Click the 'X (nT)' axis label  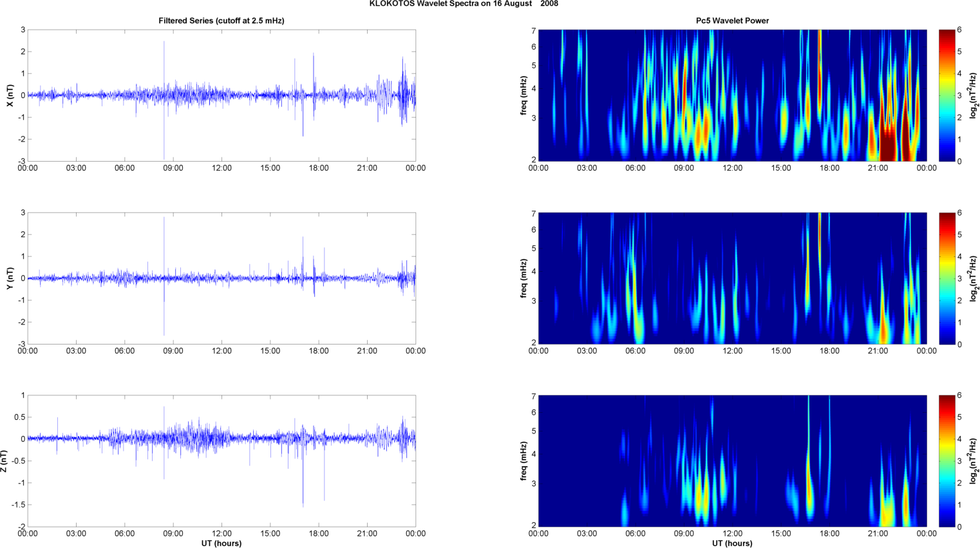coord(10,95)
